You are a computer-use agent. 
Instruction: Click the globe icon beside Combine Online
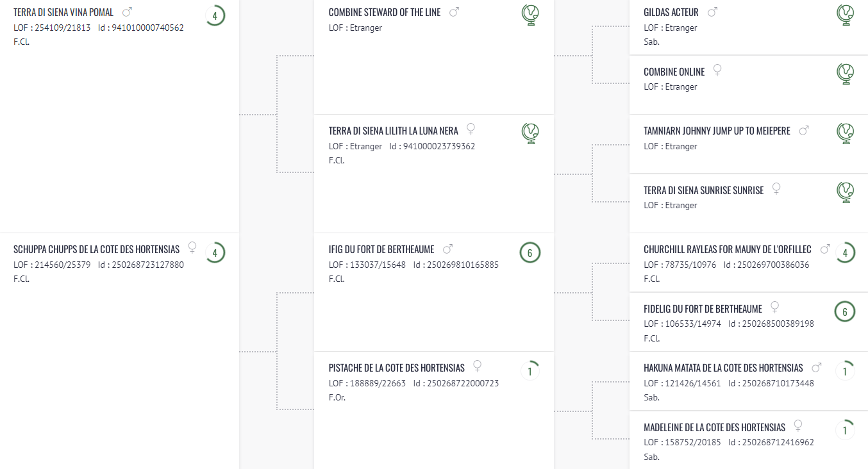pos(845,74)
